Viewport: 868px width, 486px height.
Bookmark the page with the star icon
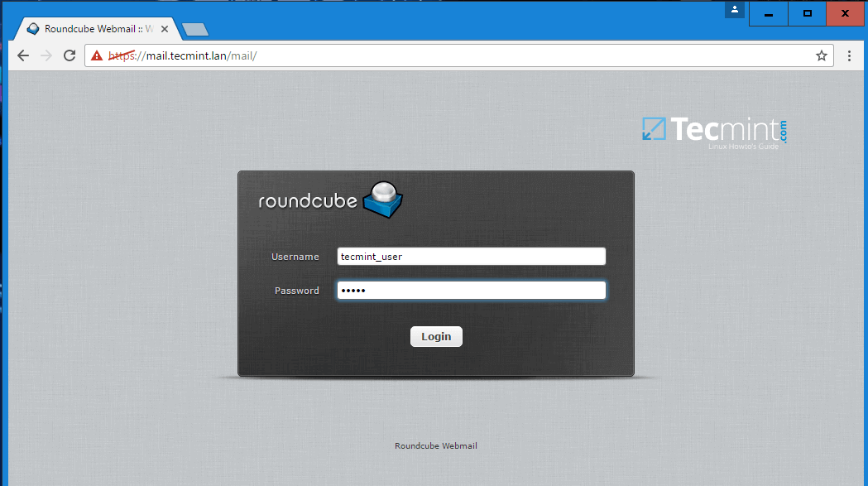coord(821,55)
